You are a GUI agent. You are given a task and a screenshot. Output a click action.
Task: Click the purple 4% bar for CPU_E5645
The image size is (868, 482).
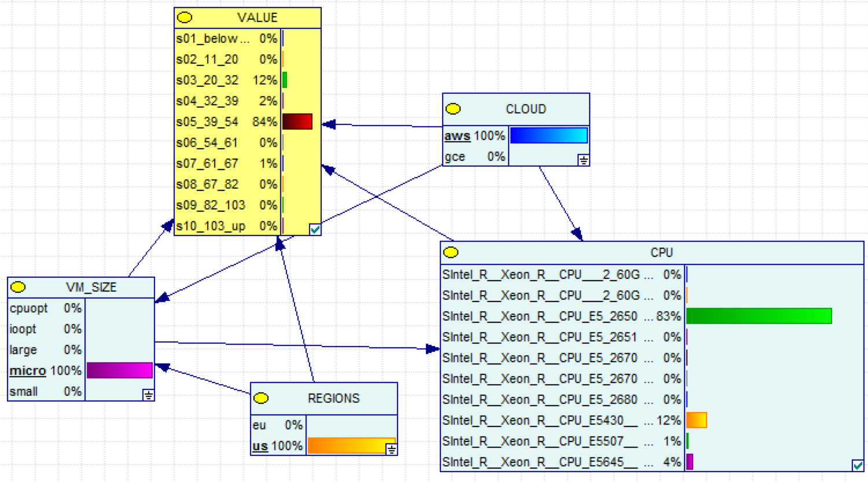coord(690,462)
